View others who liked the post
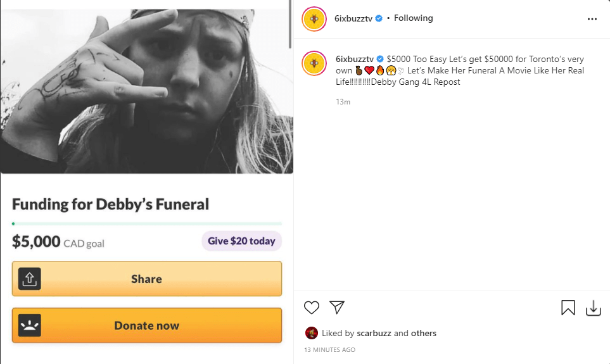The height and width of the screenshot is (364, 610). [x=424, y=333]
